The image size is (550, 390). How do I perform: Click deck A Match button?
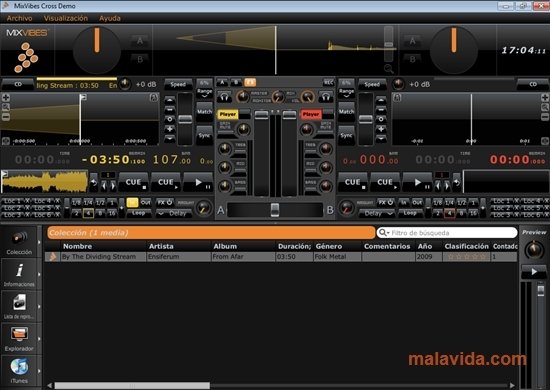[204, 112]
